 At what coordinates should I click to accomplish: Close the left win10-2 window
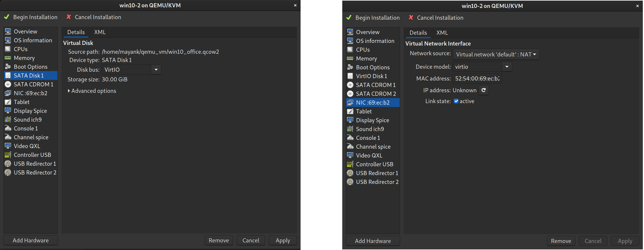coord(295,5)
